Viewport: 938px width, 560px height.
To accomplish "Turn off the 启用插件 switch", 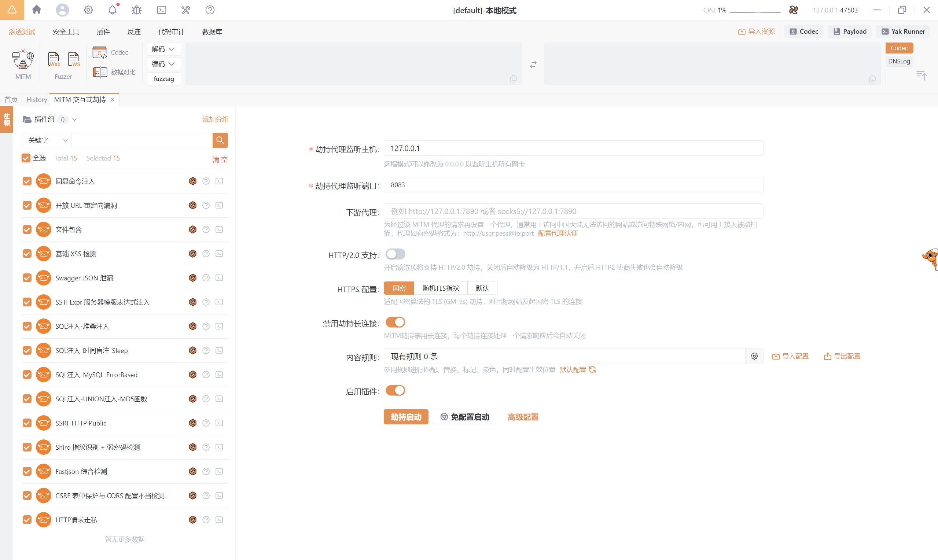I will click(x=395, y=391).
